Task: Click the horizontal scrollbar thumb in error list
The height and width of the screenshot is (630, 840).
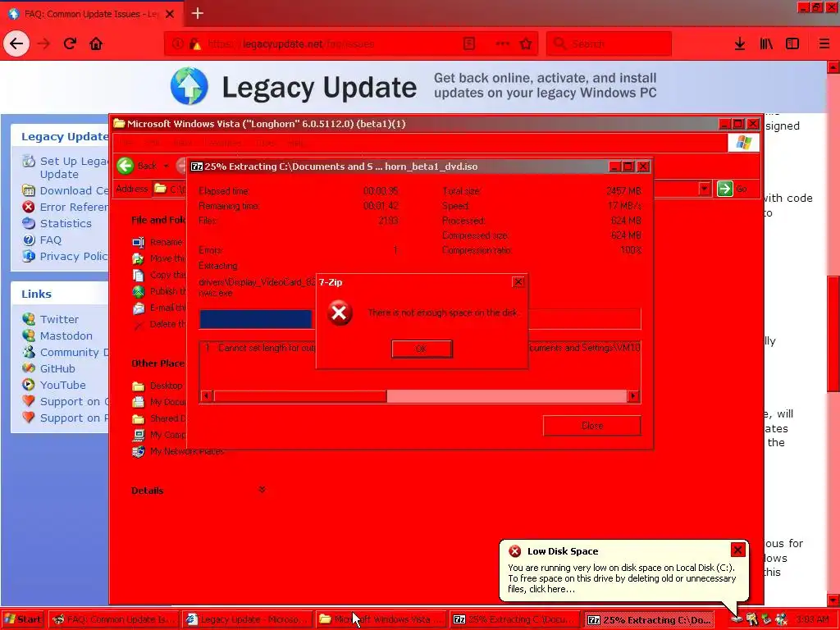Action: pyautogui.click(x=300, y=396)
